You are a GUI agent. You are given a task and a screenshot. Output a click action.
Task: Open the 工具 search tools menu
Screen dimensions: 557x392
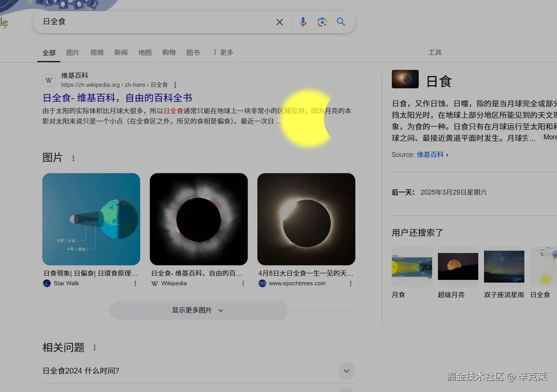pyautogui.click(x=435, y=52)
